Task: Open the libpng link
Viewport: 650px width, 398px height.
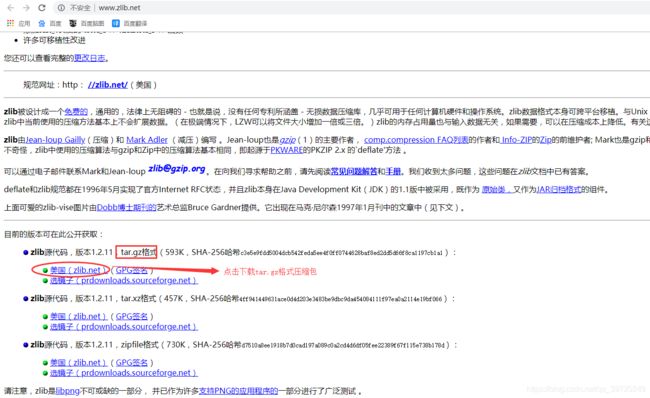Action: click(68, 391)
